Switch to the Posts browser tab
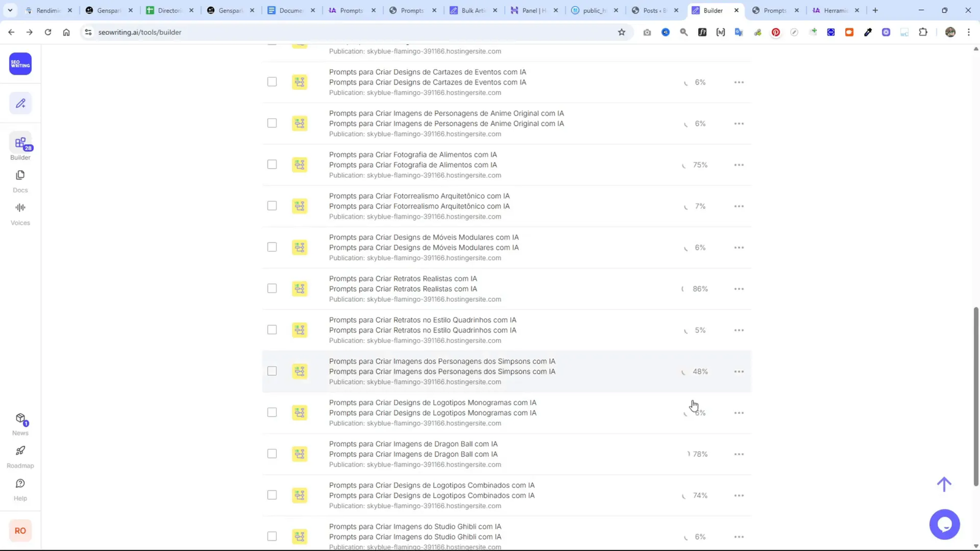The width and height of the screenshot is (980, 551). click(654, 10)
